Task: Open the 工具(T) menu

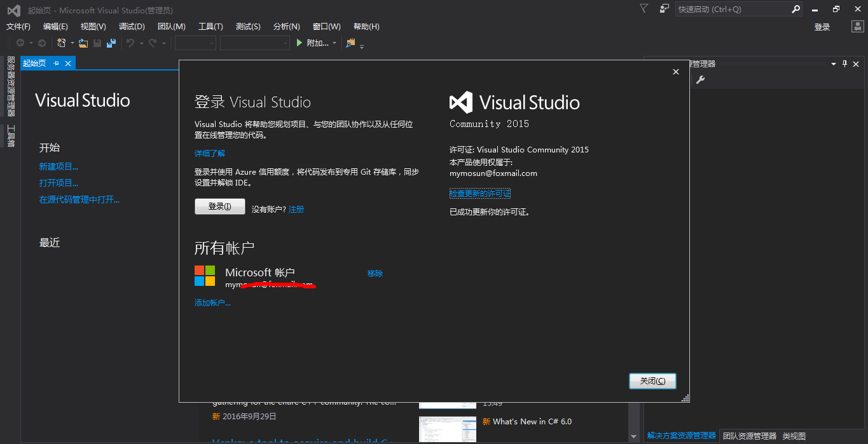Action: [x=210, y=27]
